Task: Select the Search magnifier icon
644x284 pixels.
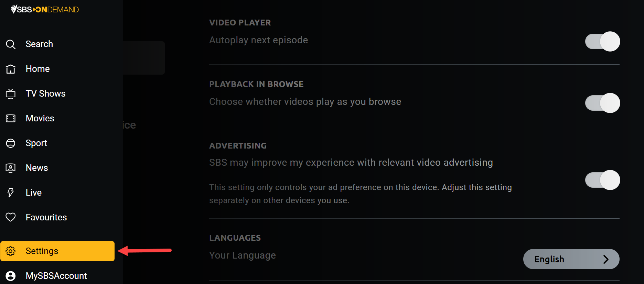Action: click(x=11, y=44)
